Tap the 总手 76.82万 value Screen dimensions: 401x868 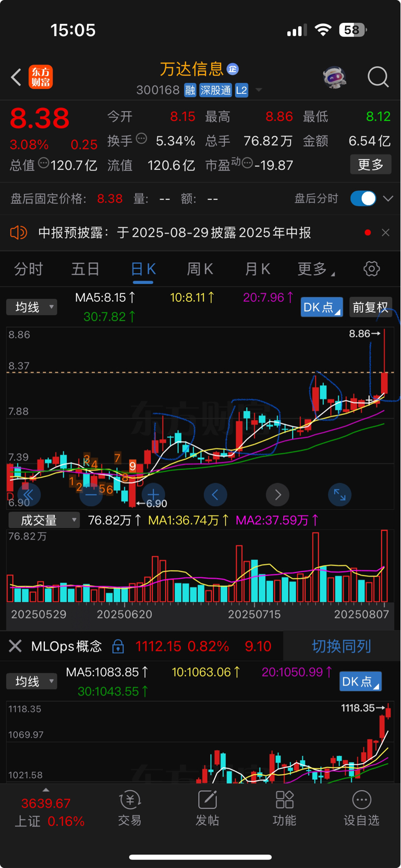point(268,141)
